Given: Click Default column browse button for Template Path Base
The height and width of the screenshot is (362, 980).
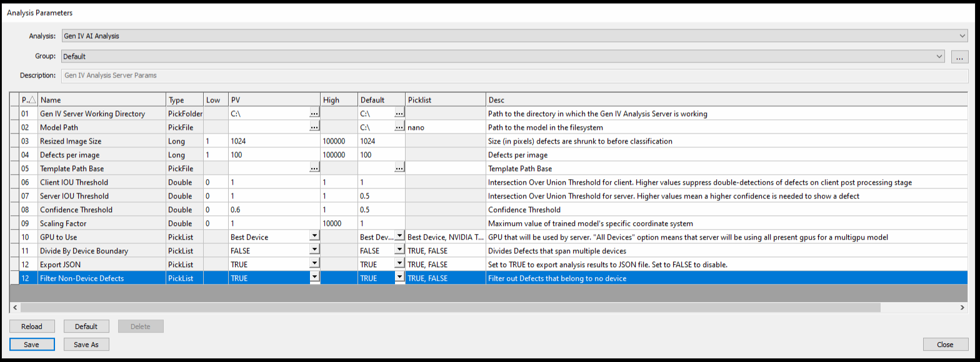Looking at the screenshot, I should pos(399,169).
